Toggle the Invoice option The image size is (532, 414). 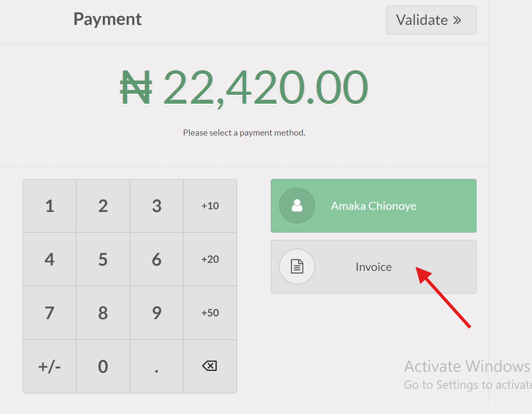[373, 267]
